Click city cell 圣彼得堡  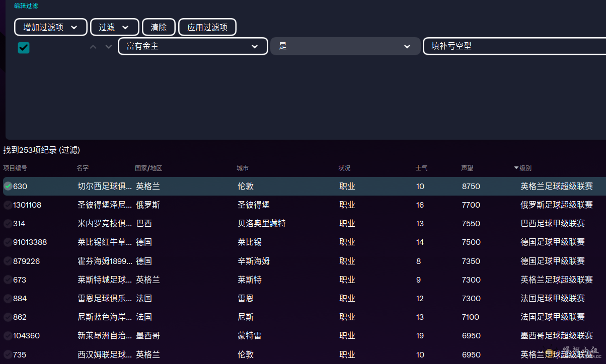coord(254,205)
